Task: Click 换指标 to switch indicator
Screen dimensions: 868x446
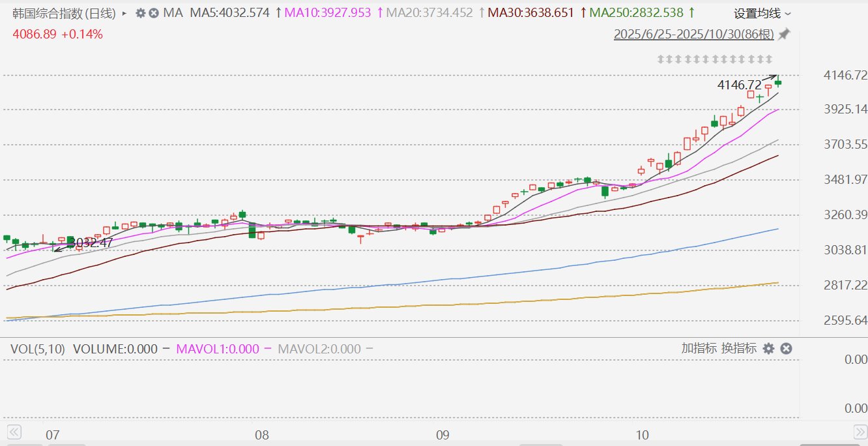Action: coord(738,348)
